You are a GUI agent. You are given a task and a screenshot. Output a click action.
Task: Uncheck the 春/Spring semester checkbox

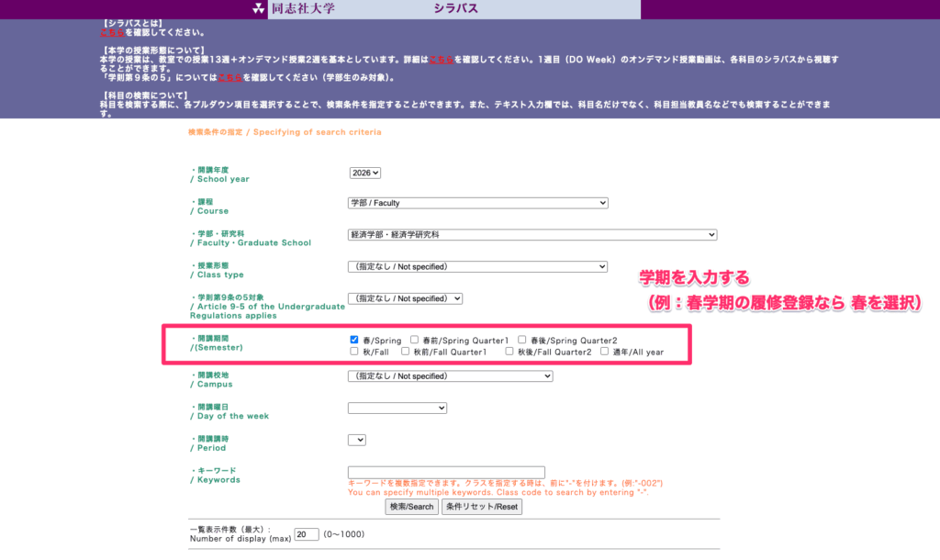354,340
